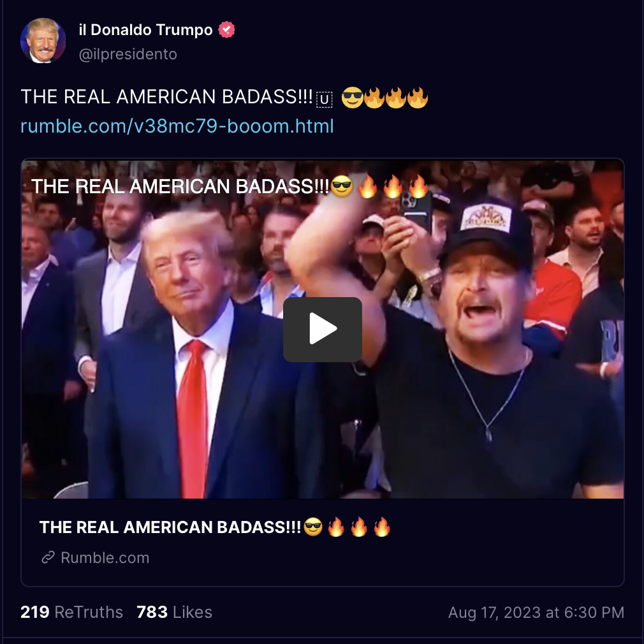
Task: Click the sunglasses emoji in the post text
Action: tap(353, 98)
